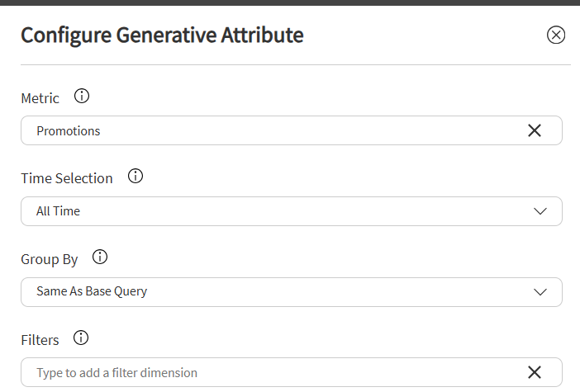Click the Filters label text
This screenshot has width=580, height=392.
point(40,340)
